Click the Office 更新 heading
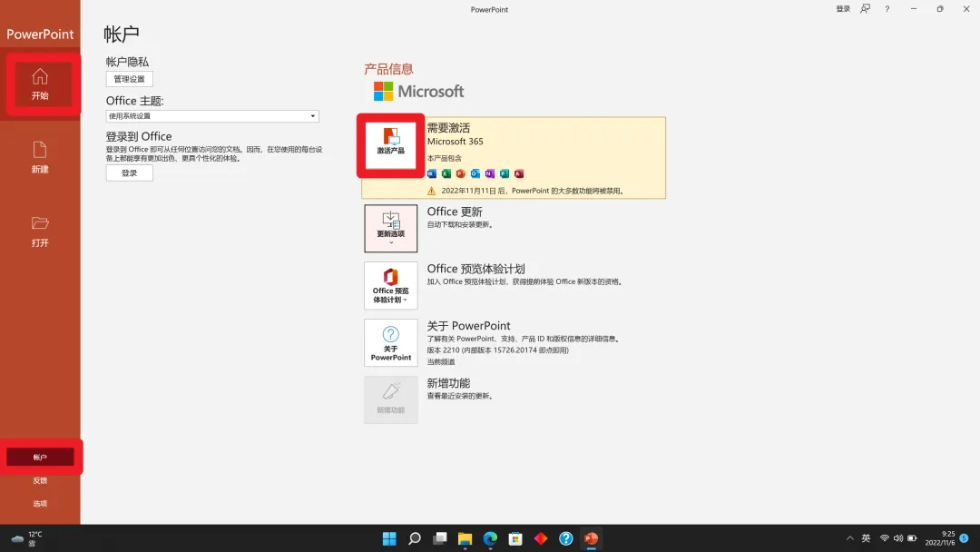The height and width of the screenshot is (552, 980). coord(455,212)
